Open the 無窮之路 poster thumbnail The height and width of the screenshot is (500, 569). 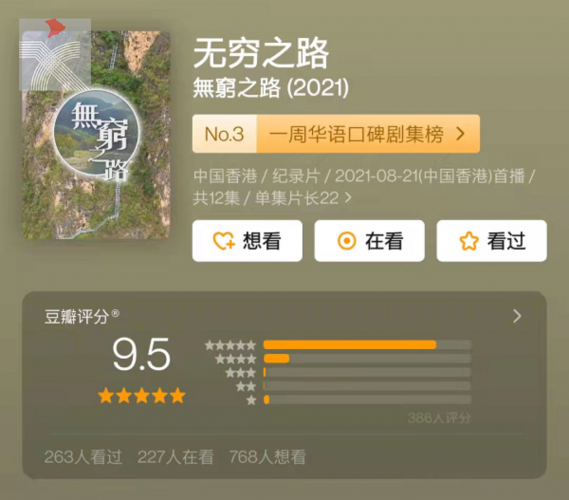coord(95,135)
